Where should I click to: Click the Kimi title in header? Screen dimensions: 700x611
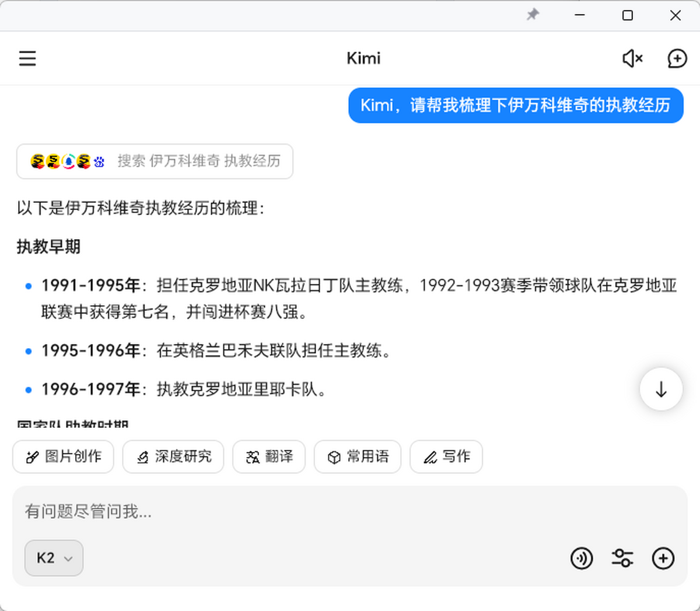pos(363,58)
